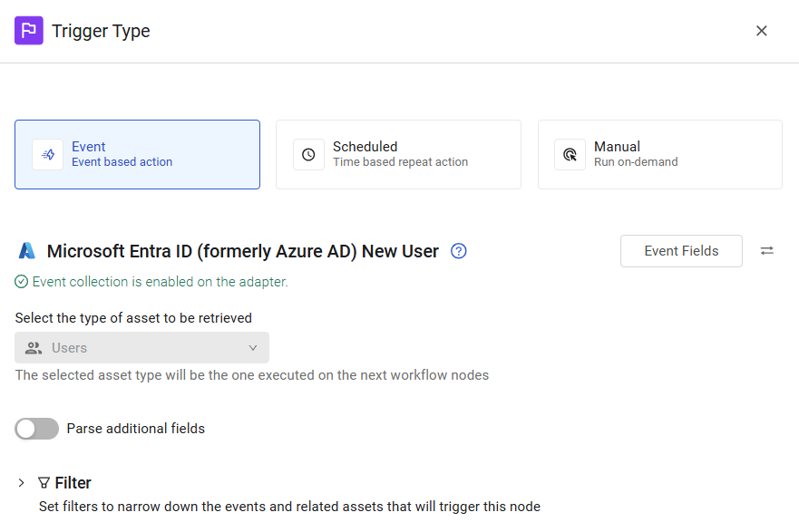
Task: Open help question mark next to New User
Action: coord(459,251)
